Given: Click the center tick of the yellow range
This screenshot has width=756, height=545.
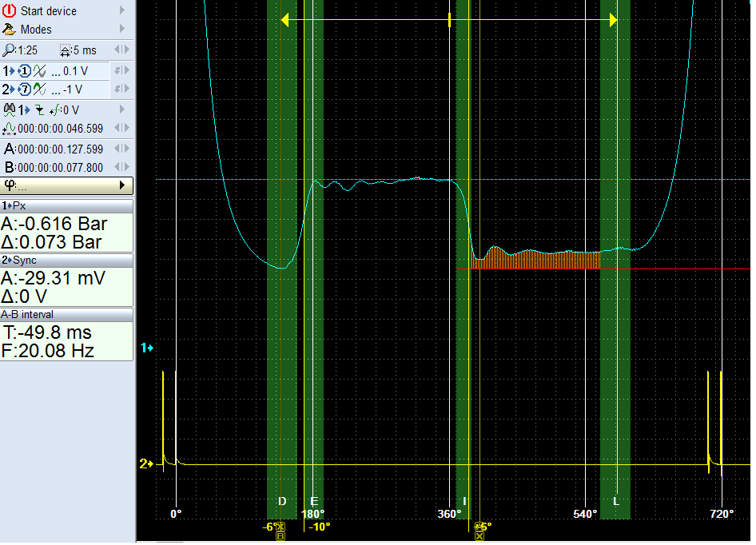Looking at the screenshot, I should (449, 20).
